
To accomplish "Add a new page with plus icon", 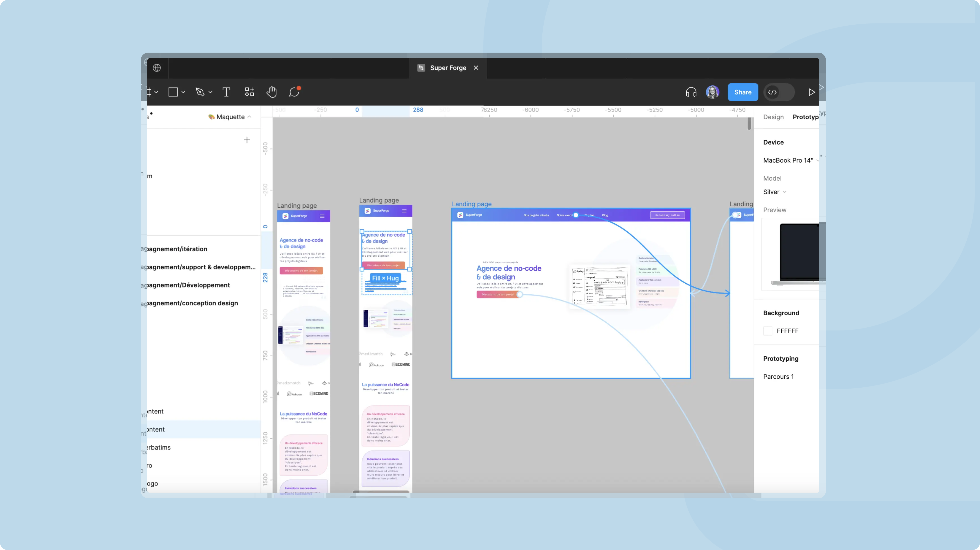I will tap(247, 140).
